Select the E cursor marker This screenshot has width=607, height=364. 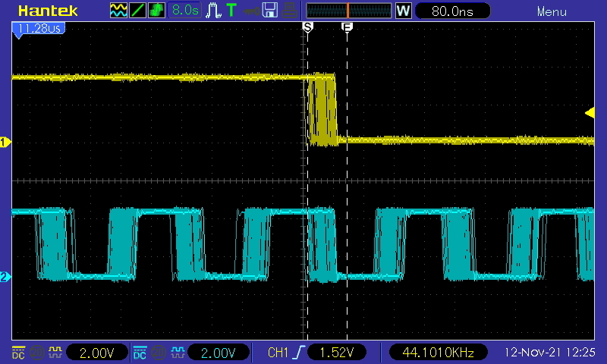(347, 27)
